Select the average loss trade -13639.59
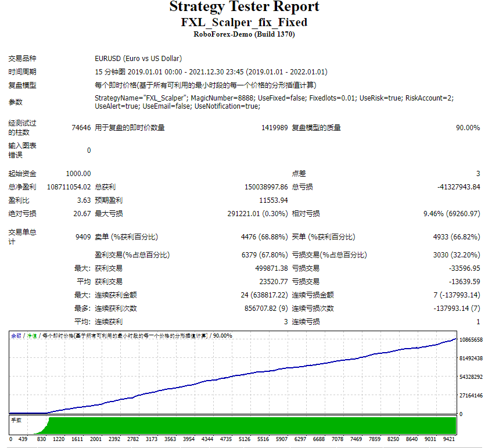 (465, 282)
